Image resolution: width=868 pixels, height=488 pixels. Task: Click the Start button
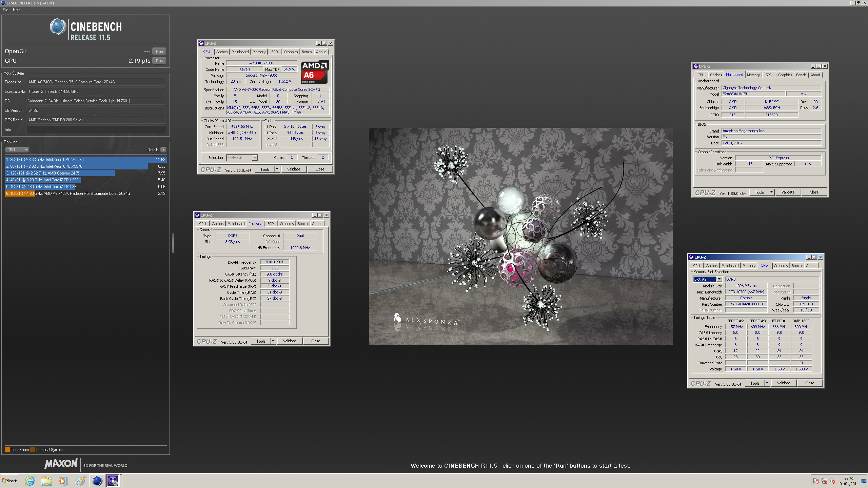coord(9,481)
